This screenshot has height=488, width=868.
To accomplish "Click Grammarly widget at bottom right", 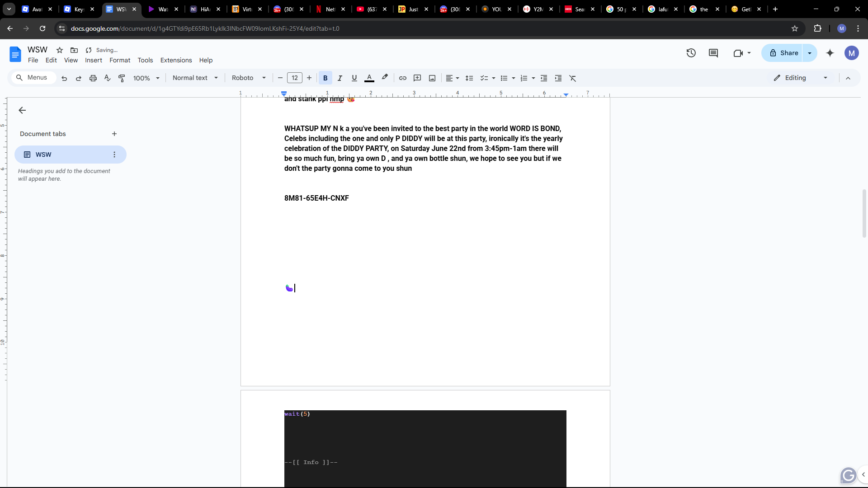I will (849, 475).
